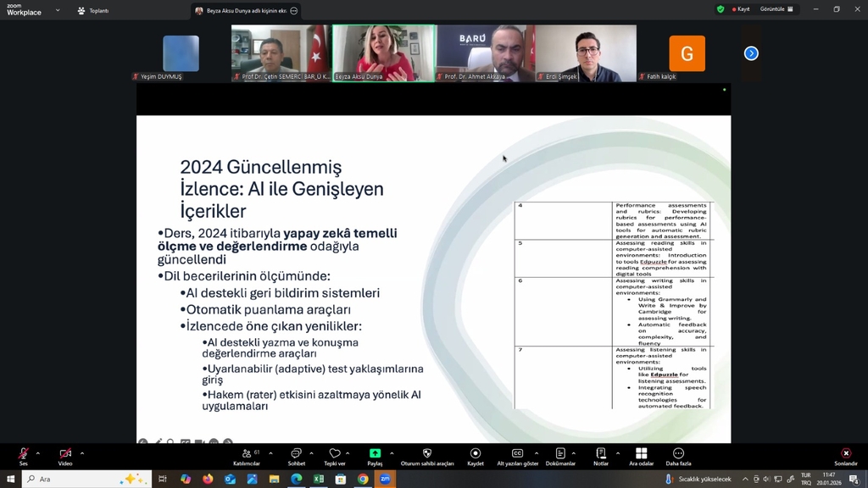Open Tepki ver reactions

(335, 454)
